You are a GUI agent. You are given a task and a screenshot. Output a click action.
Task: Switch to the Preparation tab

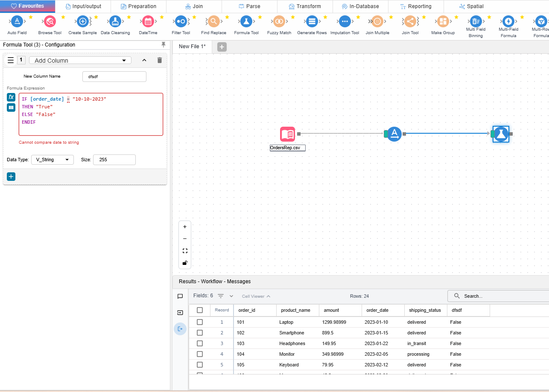(138, 6)
